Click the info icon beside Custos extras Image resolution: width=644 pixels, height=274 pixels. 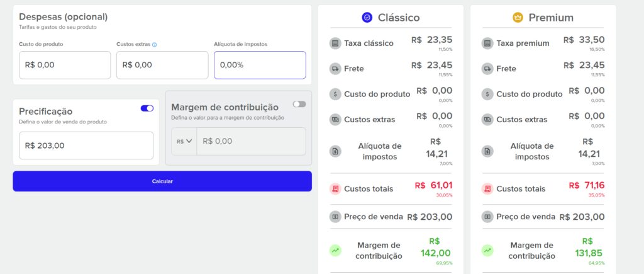pyautogui.click(x=155, y=45)
